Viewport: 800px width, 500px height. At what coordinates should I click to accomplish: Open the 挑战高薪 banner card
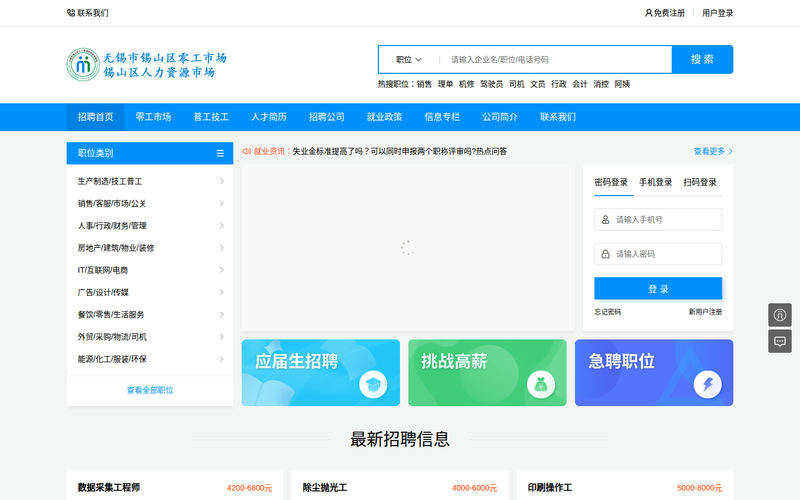487,373
